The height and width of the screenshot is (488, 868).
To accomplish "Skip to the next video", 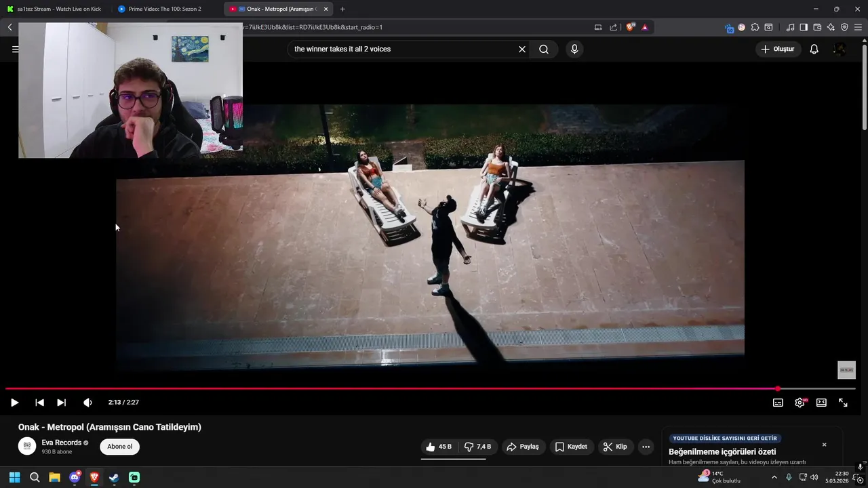I will point(61,403).
